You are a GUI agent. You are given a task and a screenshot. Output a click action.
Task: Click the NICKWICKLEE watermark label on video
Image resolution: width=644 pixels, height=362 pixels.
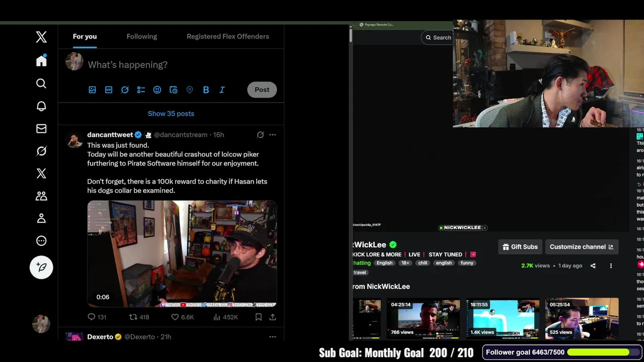pos(463,228)
